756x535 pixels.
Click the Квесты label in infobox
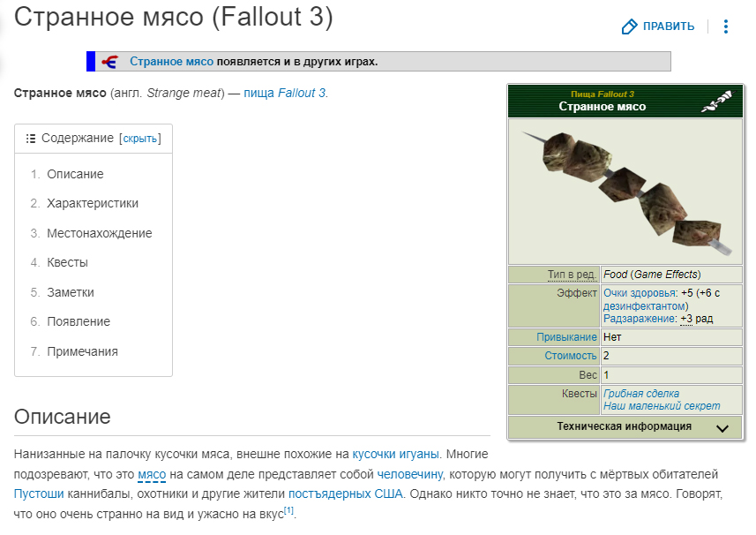pyautogui.click(x=579, y=394)
